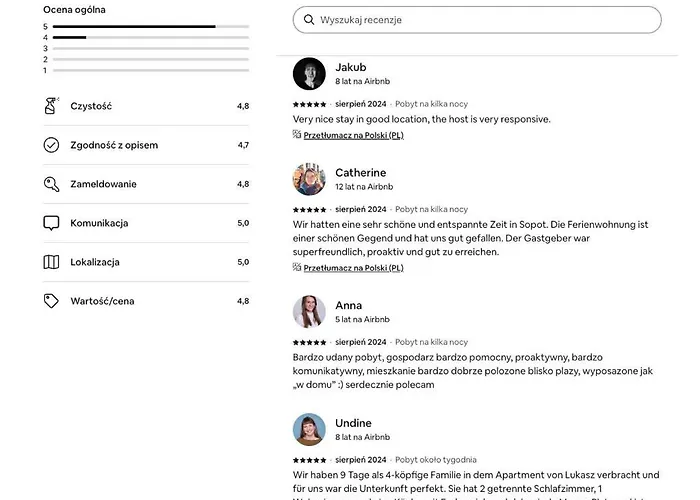
Task: Click reviewer name Anna
Action: pos(349,305)
